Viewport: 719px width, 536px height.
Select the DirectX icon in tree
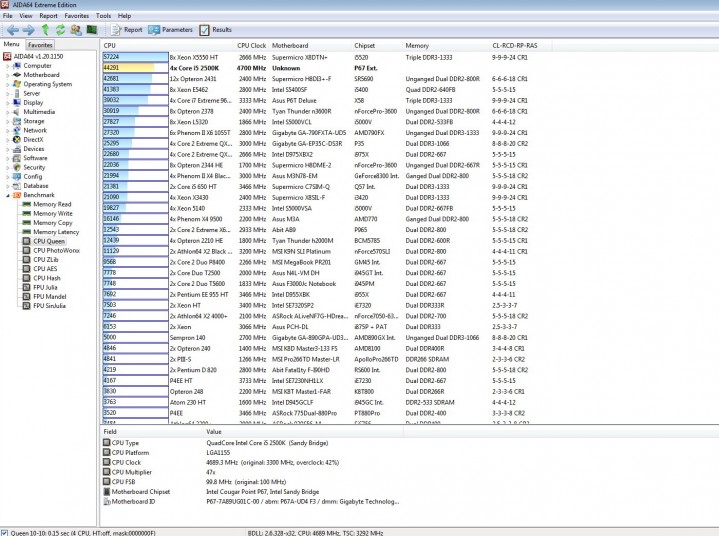click(17, 139)
